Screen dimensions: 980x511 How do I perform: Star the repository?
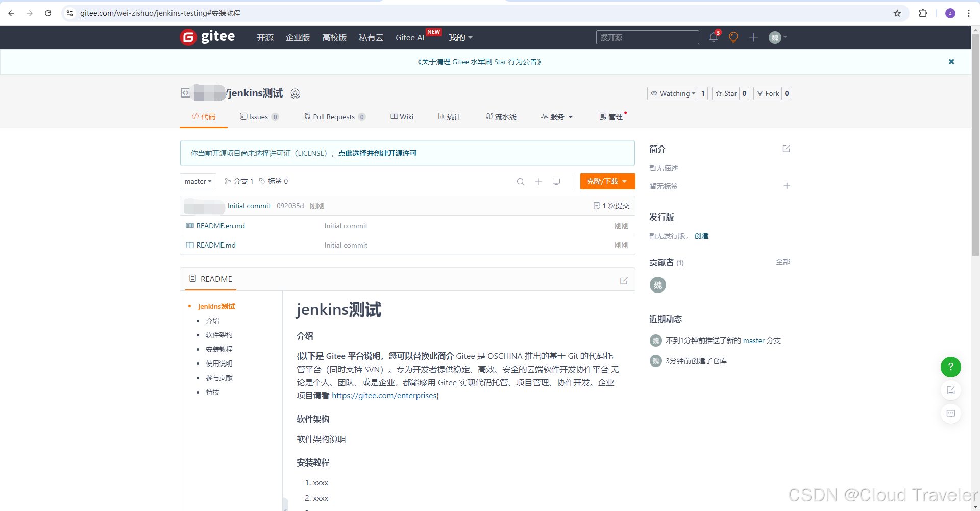click(726, 93)
